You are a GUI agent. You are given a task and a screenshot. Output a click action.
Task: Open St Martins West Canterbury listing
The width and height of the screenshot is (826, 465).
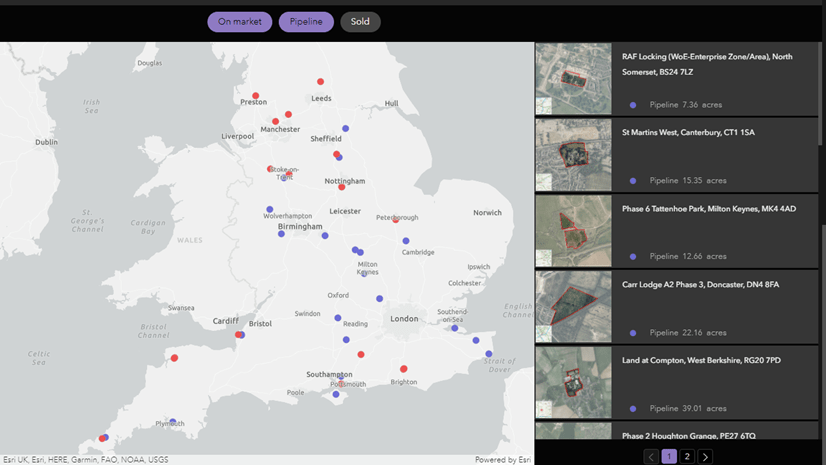[676, 155]
